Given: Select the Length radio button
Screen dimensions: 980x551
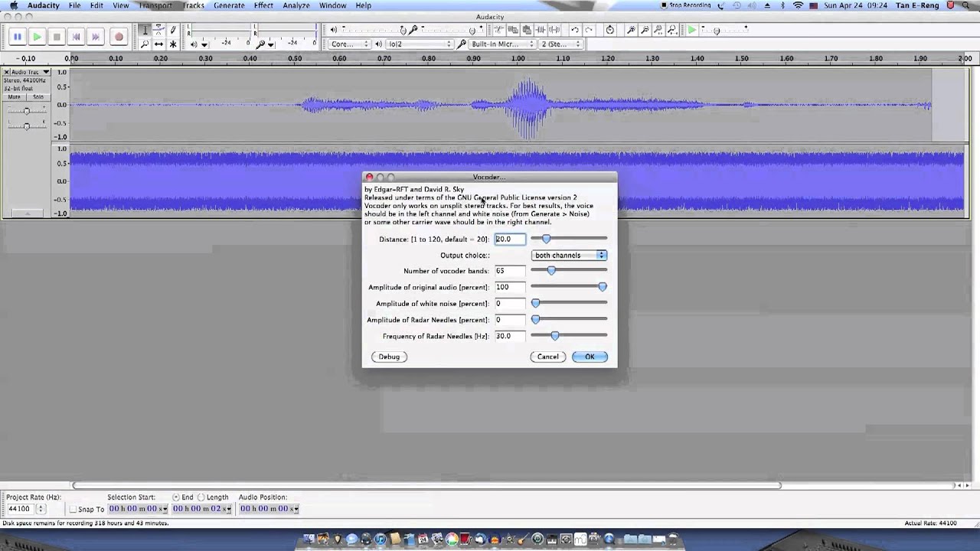Looking at the screenshot, I should click(201, 497).
